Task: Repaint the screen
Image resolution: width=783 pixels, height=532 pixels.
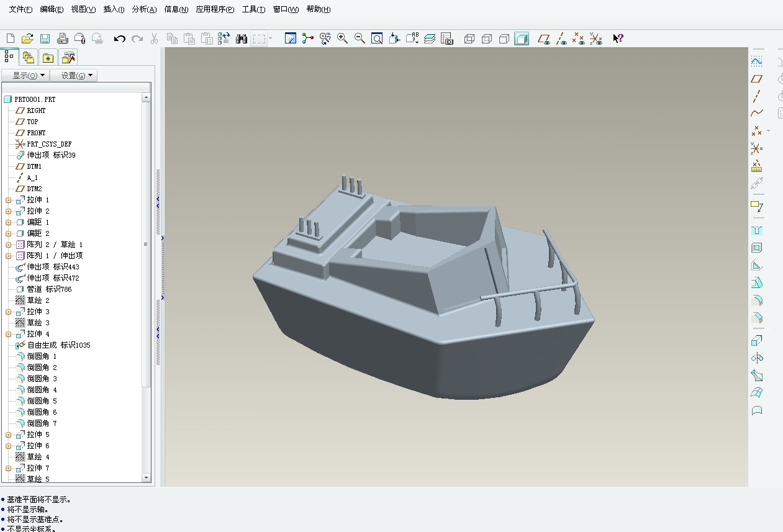Action: tap(290, 38)
